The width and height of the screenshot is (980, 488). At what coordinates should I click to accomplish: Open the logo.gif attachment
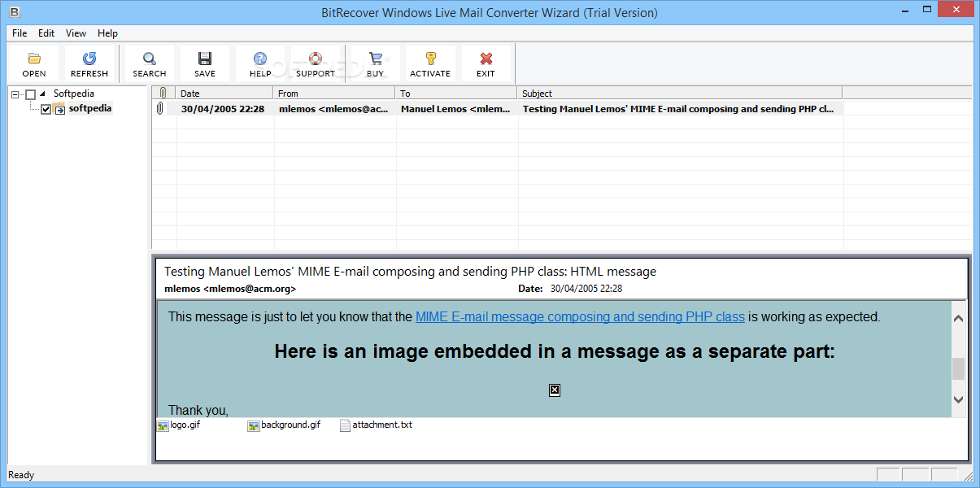pos(178,425)
